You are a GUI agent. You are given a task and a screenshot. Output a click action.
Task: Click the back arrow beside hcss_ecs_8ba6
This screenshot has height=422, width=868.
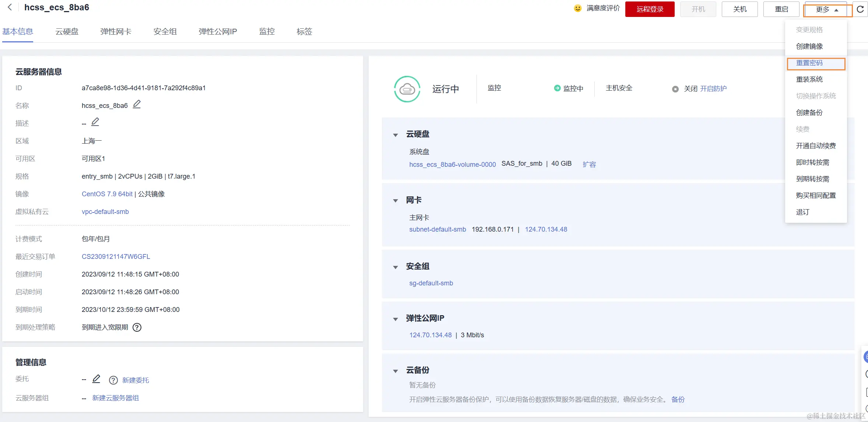(10, 7)
